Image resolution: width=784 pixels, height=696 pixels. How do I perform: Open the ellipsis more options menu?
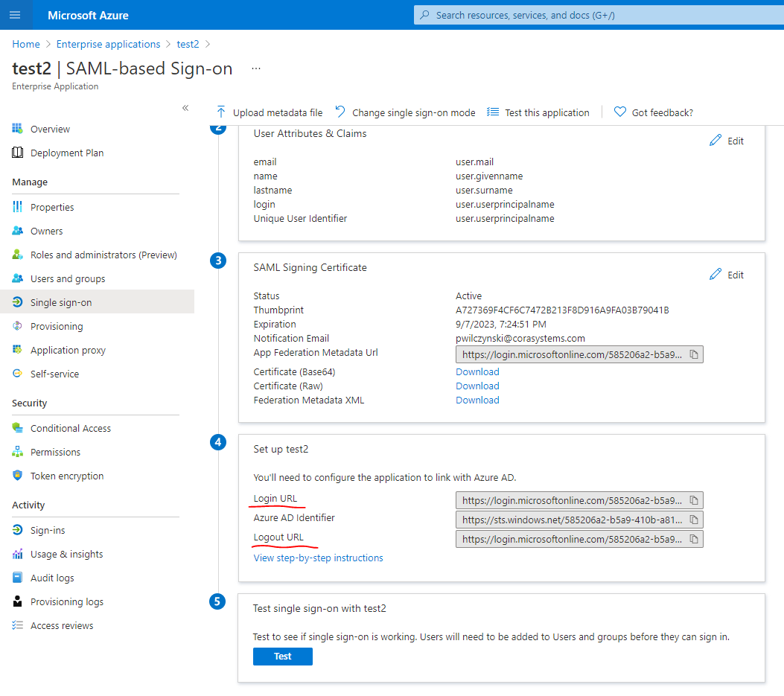(x=256, y=68)
